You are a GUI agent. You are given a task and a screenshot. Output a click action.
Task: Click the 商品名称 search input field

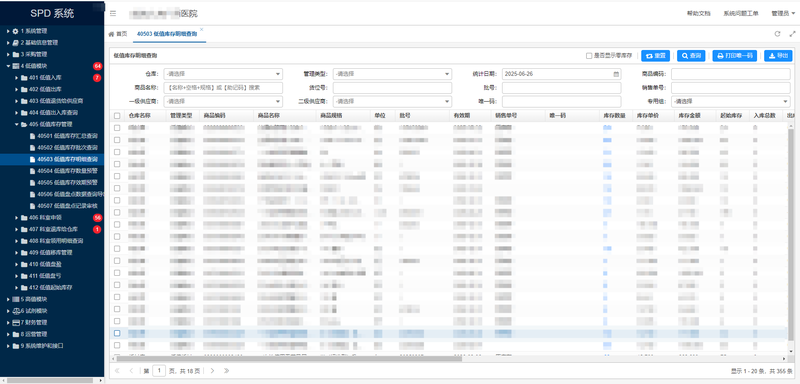(223, 88)
